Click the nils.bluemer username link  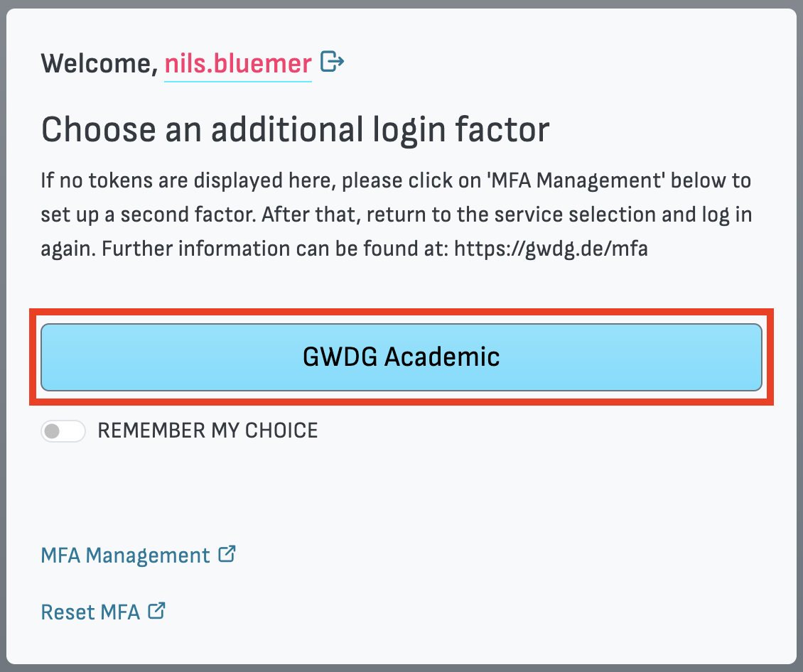tap(237, 63)
